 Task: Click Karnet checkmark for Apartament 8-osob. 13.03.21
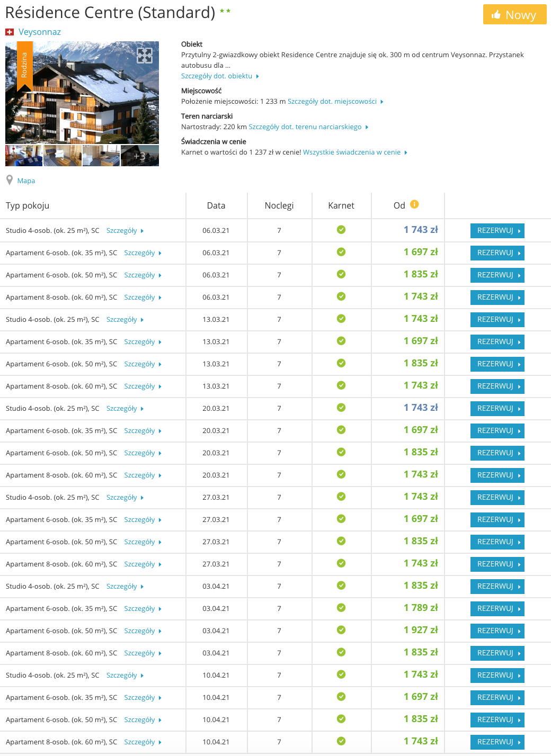coord(341,385)
